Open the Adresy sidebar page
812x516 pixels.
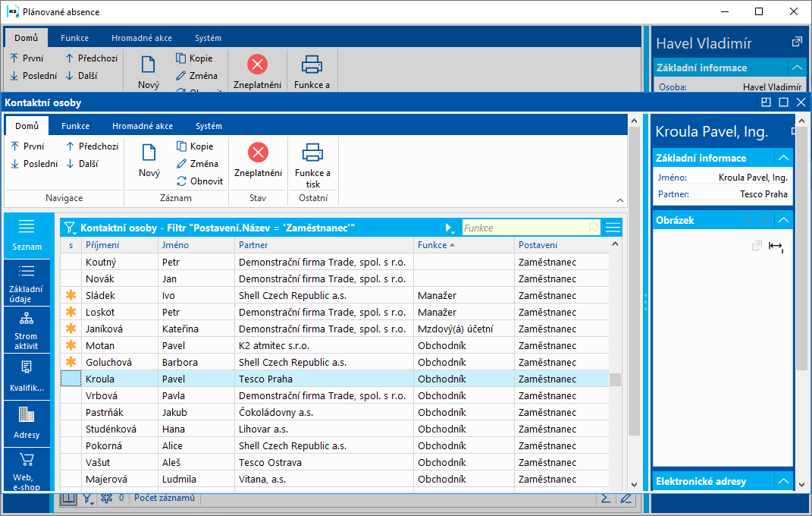coord(27,423)
